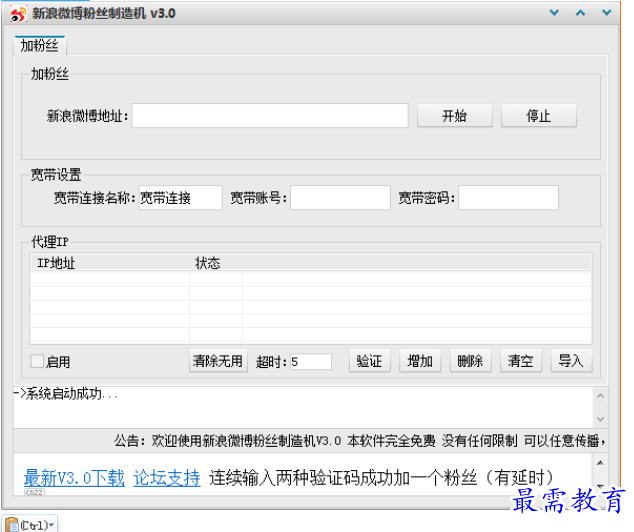Click log scrollbar down arrow
The image size is (634, 532).
click(x=600, y=419)
